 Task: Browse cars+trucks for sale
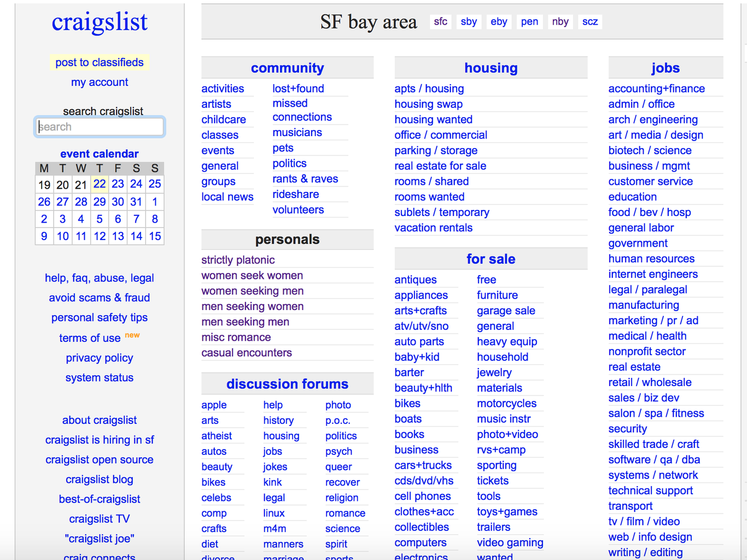(423, 465)
